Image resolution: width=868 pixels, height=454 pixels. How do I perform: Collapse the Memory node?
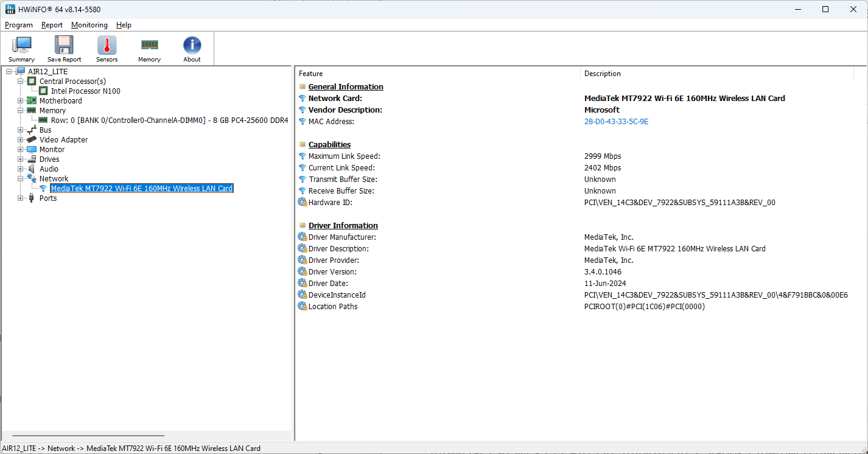point(21,111)
